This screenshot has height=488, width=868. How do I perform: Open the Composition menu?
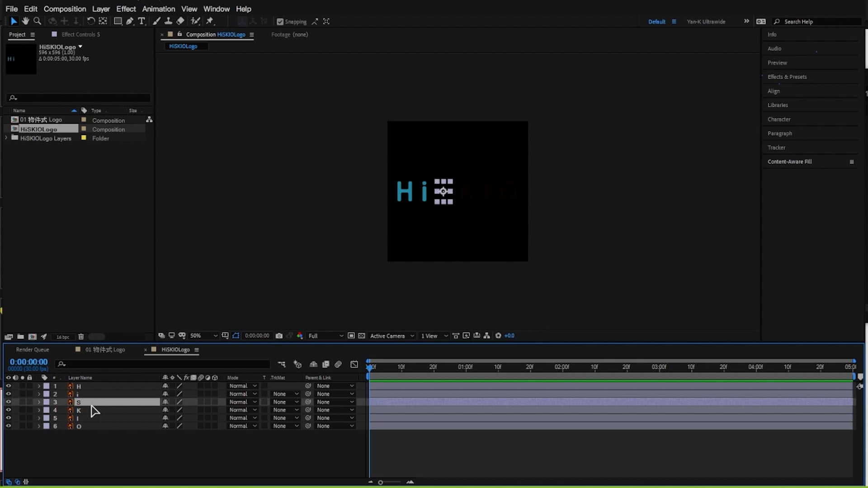pyautogui.click(x=65, y=9)
